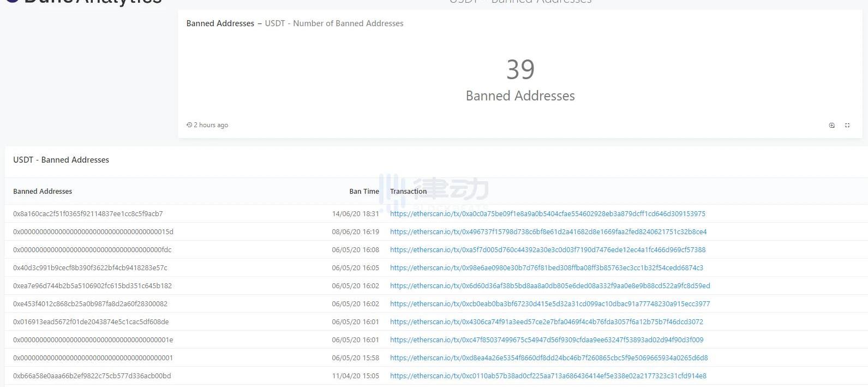This screenshot has width=868, height=387.
Task: Open the etherscan transaction link 0xcb0eab0b
Action: (x=549, y=304)
